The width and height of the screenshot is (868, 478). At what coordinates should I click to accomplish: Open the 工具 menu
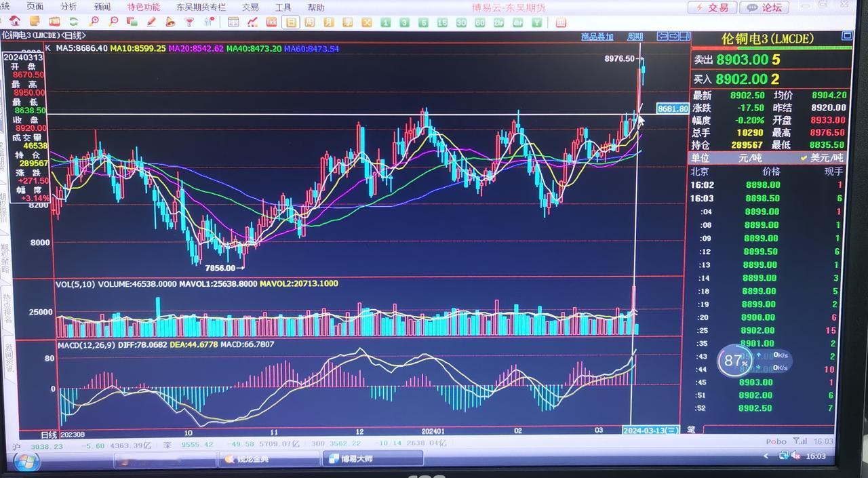coord(283,7)
